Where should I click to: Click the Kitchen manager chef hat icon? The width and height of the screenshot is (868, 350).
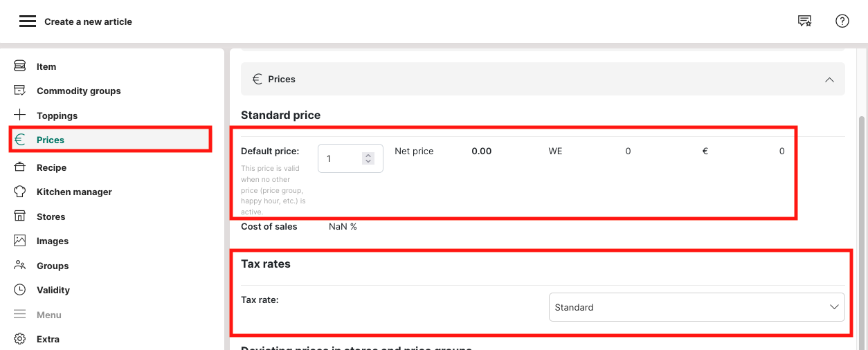click(20, 192)
